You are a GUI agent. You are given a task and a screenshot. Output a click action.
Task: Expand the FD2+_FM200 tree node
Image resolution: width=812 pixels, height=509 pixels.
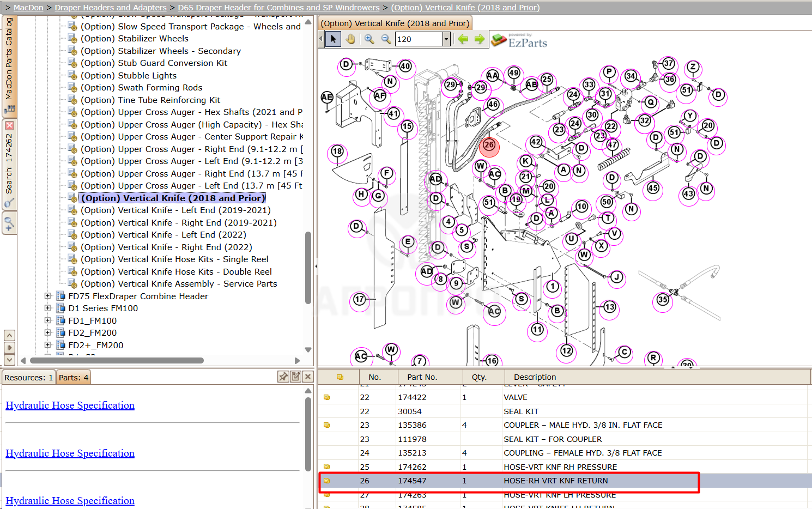click(x=48, y=345)
